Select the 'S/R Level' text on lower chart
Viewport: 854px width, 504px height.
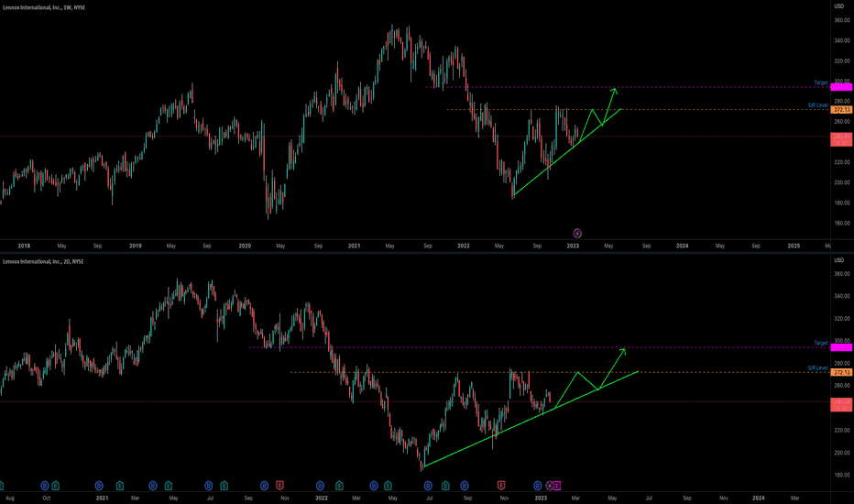tap(817, 367)
